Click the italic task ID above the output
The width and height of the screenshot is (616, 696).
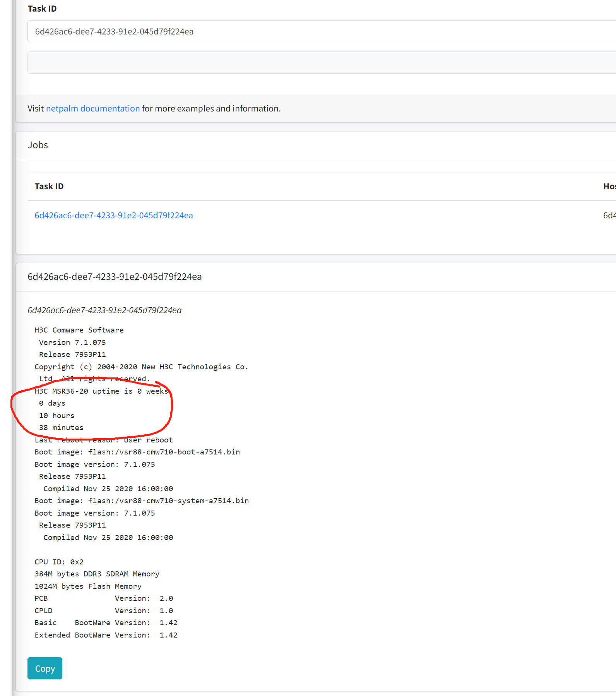click(104, 310)
